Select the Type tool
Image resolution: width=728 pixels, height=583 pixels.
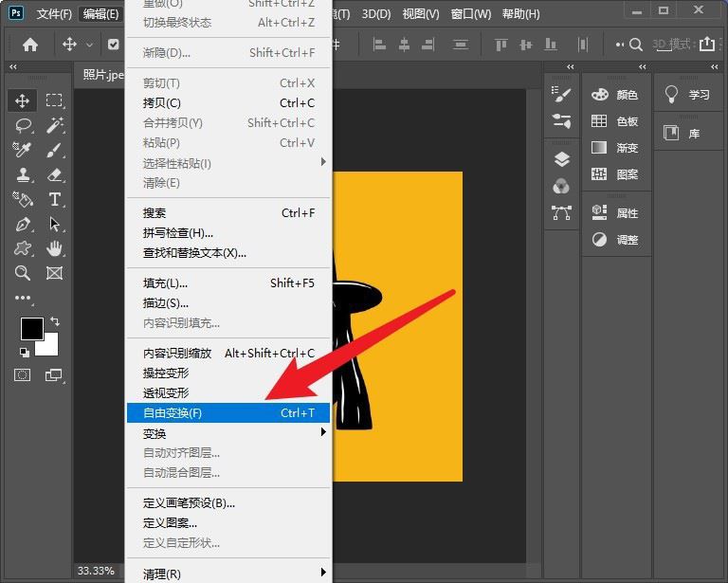[x=54, y=200]
